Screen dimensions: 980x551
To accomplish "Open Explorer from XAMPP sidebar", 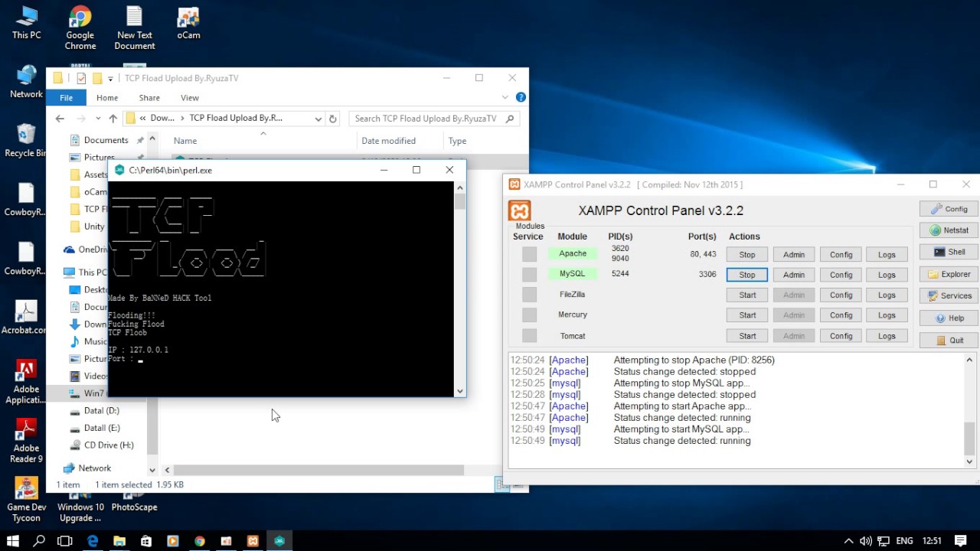I will (949, 274).
